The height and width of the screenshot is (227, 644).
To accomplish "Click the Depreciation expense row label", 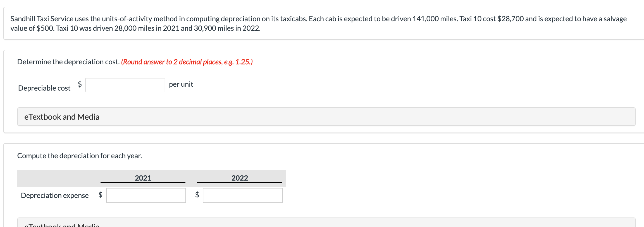I will 54,195.
